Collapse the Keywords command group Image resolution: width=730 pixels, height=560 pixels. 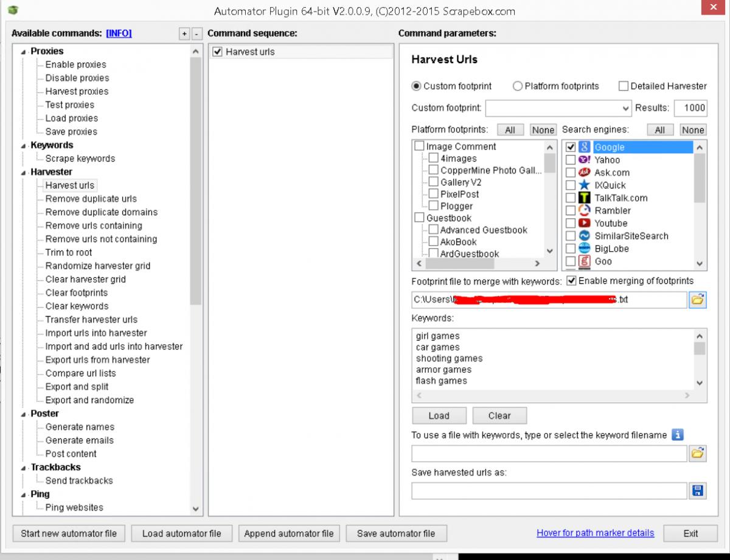24,145
